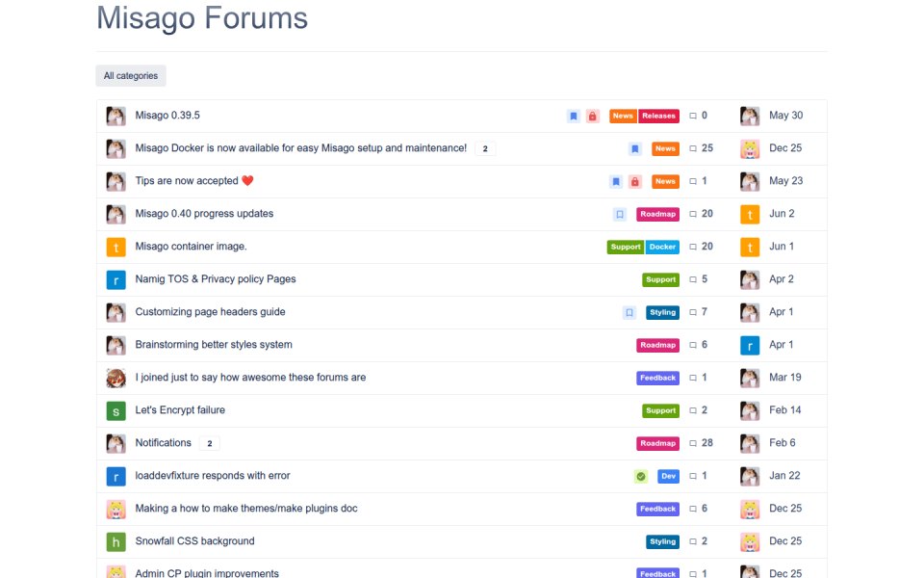
Task: Select the News tag on Tips are now accepted
Action: [x=665, y=181]
